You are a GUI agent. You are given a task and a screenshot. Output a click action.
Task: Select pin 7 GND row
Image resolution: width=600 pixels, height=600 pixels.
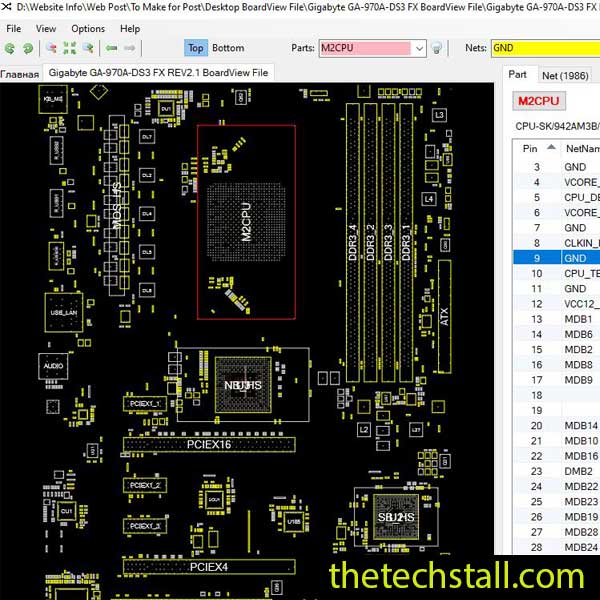557,228
